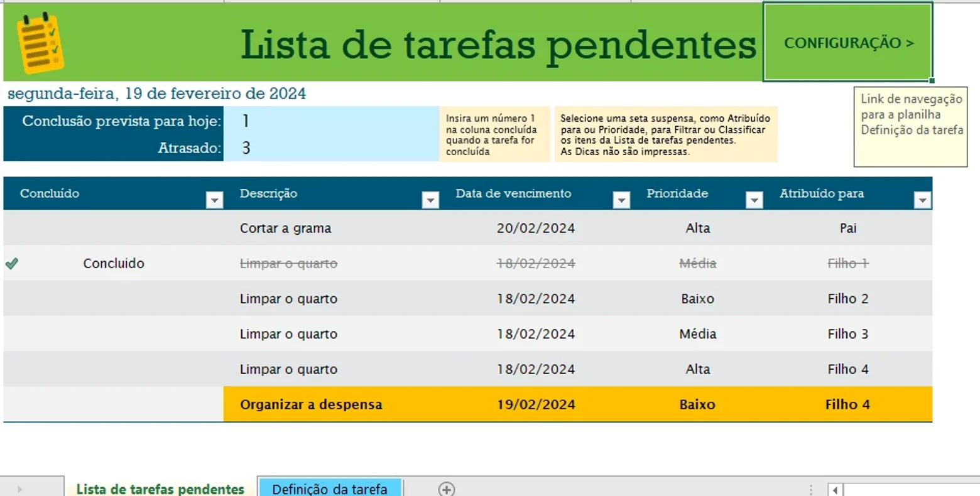Select the struck-through Limpar o quarto cell
980x496 pixels.
[332, 263]
